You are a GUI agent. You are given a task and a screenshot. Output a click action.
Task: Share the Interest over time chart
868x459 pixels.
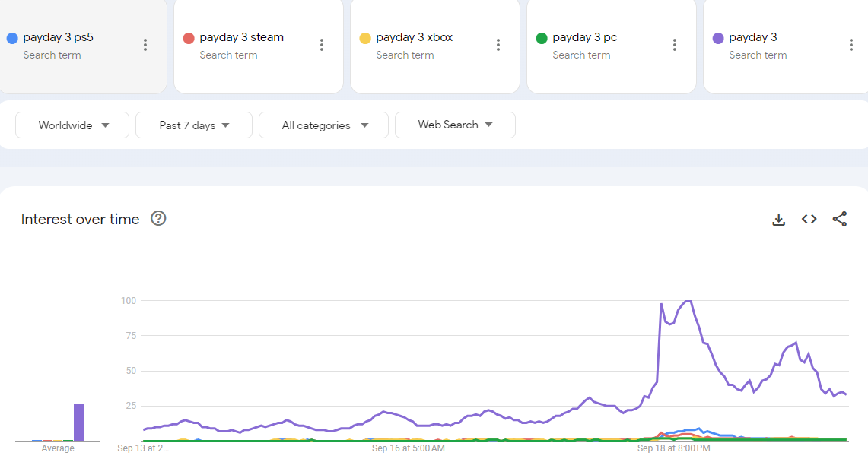840,219
